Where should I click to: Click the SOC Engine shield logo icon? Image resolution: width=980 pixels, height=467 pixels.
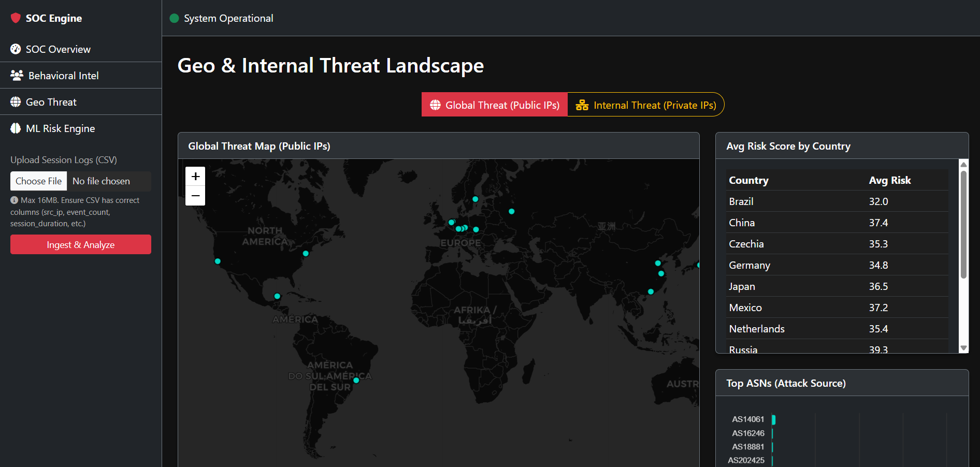click(x=16, y=18)
